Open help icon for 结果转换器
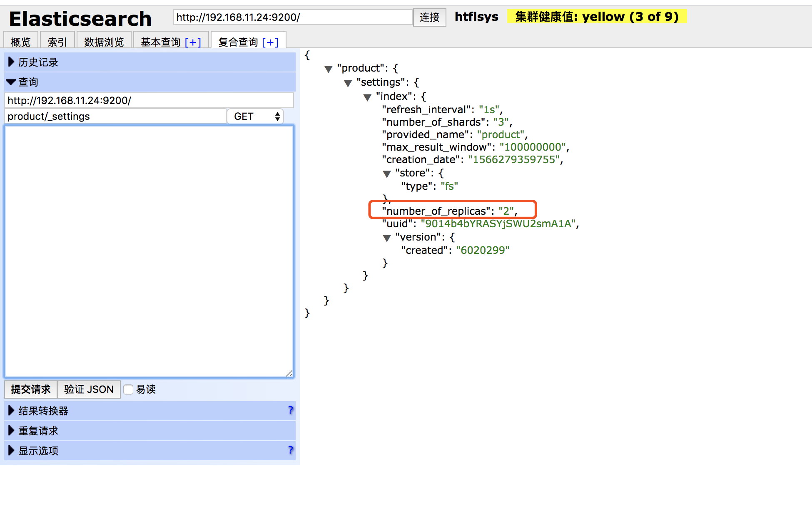This screenshot has height=531, width=812. click(290, 410)
